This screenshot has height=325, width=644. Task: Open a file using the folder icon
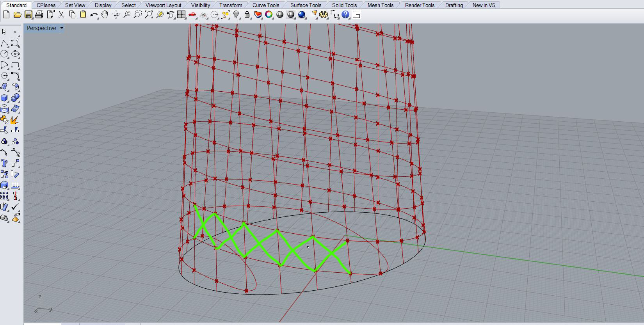click(17, 15)
